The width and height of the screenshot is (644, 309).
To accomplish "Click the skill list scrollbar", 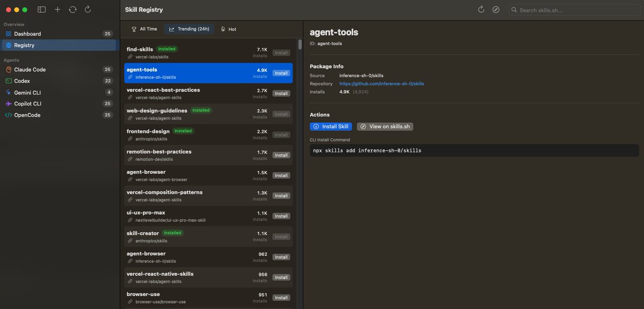I will pyautogui.click(x=299, y=45).
